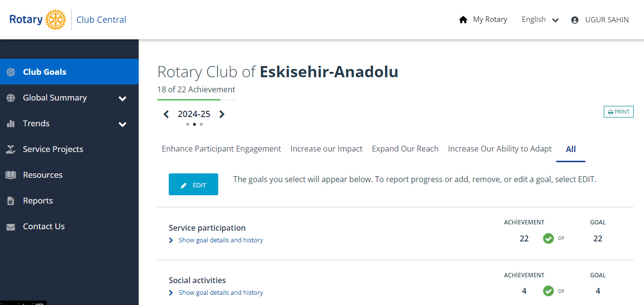Switch to Enhance Participant Engagement tab
Image resolution: width=644 pixels, height=305 pixels.
221,149
